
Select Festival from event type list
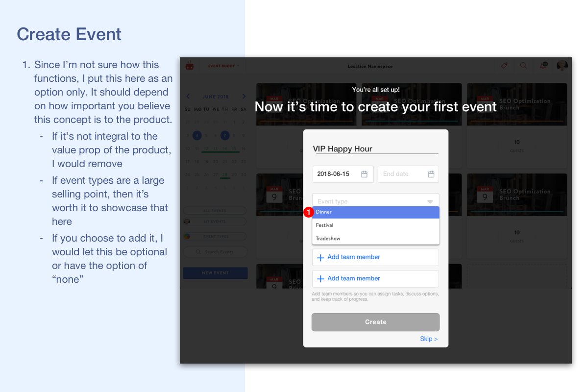coord(376,225)
